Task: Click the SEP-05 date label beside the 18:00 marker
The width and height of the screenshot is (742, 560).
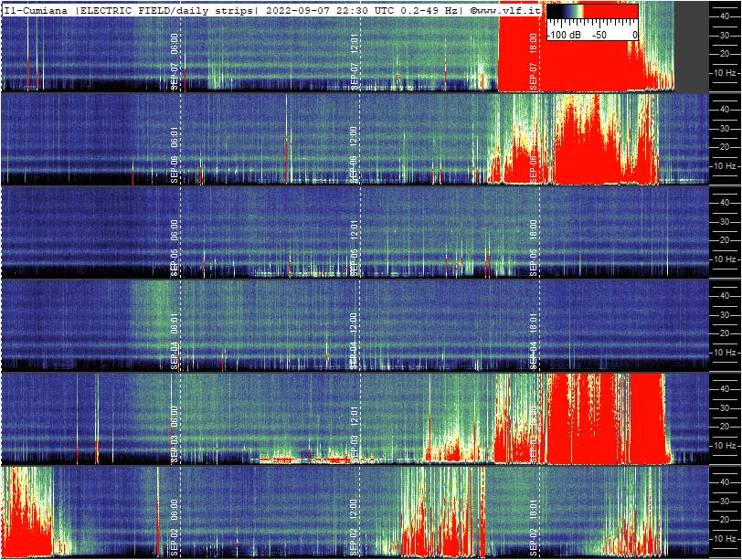Action: (534, 262)
